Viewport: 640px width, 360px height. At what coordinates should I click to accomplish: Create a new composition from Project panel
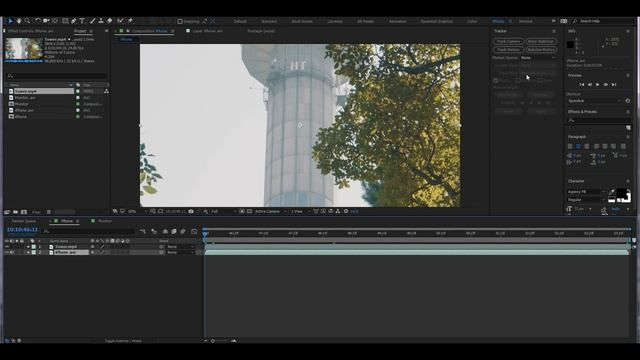click(24, 212)
